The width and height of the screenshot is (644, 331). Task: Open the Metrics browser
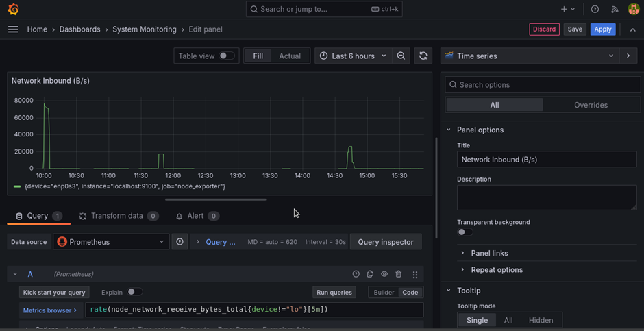[x=50, y=310]
